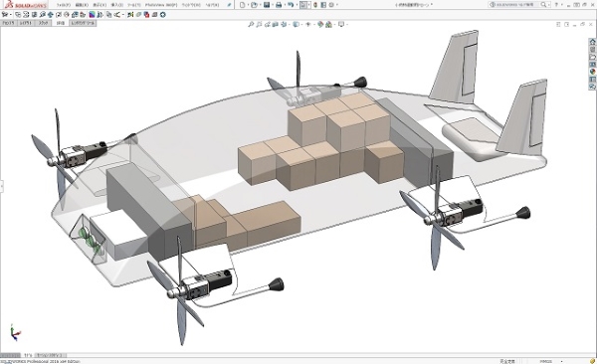Save the document with floppy icon
The image size is (597, 364).
pos(267,5)
